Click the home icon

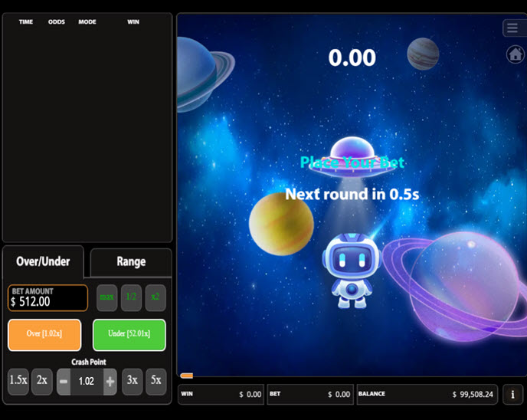(515, 54)
